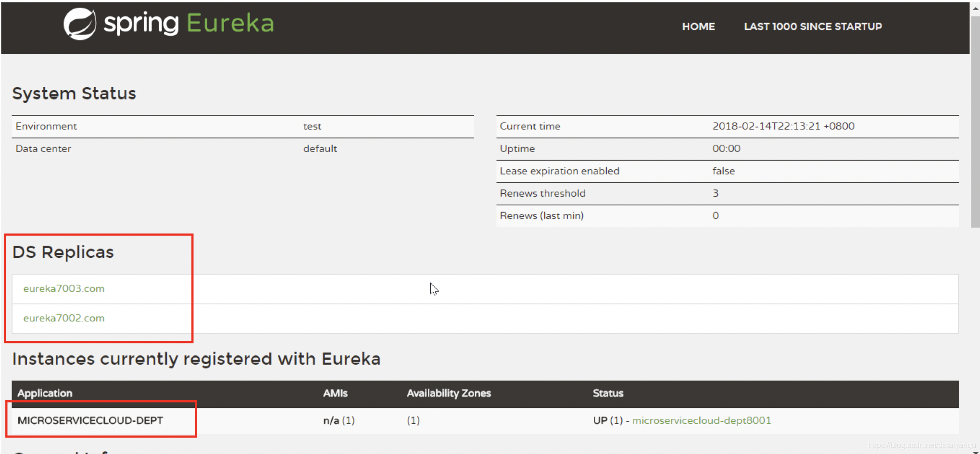Select the lease expiration value false
The image size is (980, 454).
coord(724,171)
